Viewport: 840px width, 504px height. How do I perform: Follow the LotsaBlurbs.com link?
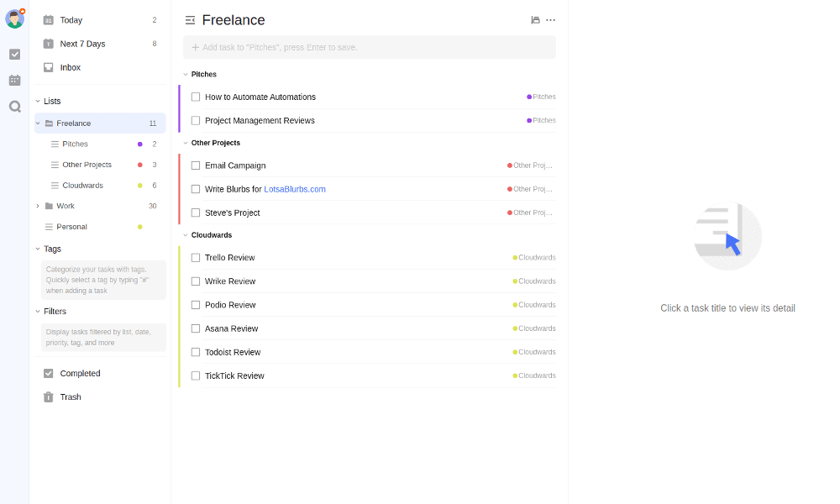pyautogui.click(x=295, y=189)
